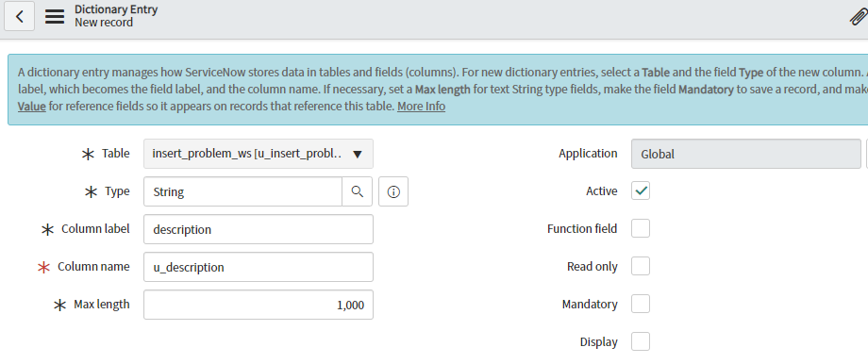This screenshot has width=868, height=364.
Task: Select the Application label
Action: 588,153
